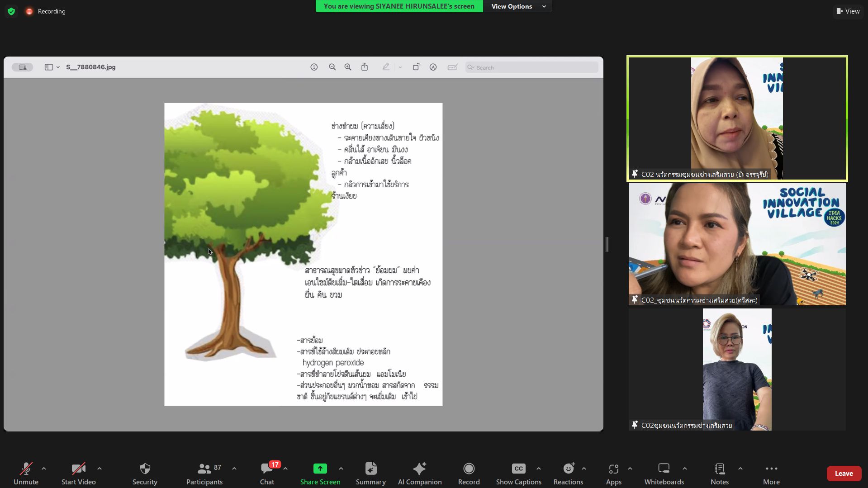The width and height of the screenshot is (868, 488).
Task: Select the blonde participant's video thumbnail
Action: [x=737, y=369]
